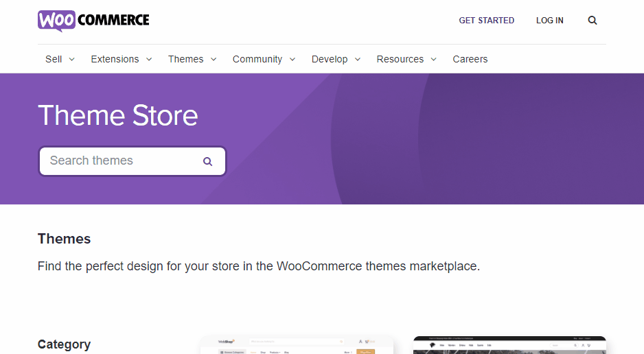Expand the Sell dropdown chevron
The height and width of the screenshot is (354, 644).
coord(72,60)
